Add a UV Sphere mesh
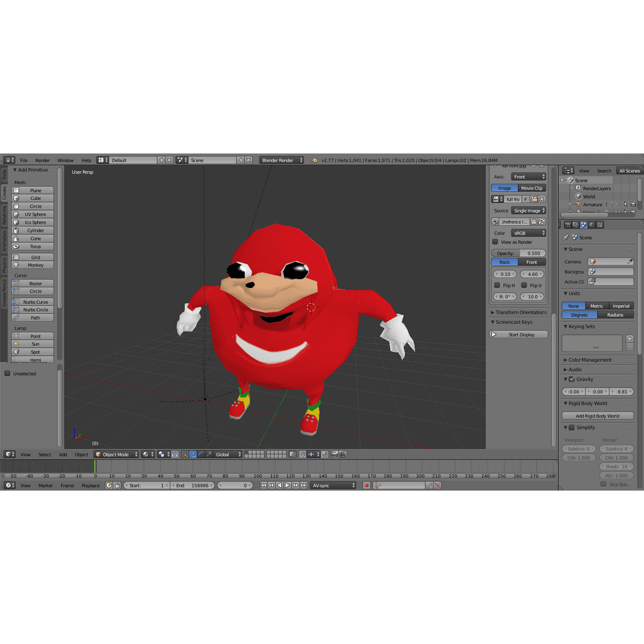The width and height of the screenshot is (644, 644). click(33, 214)
